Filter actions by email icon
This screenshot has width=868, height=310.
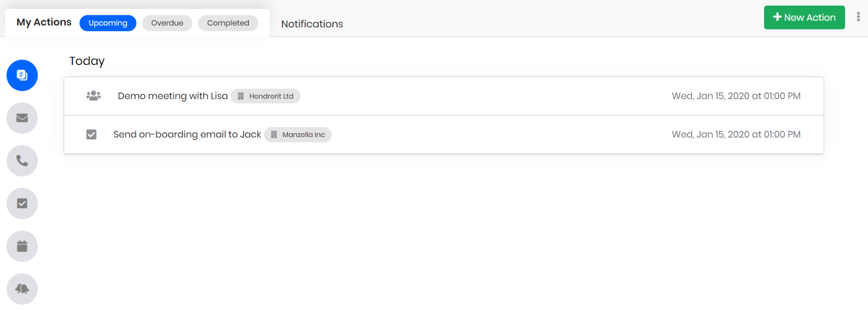pyautogui.click(x=22, y=118)
